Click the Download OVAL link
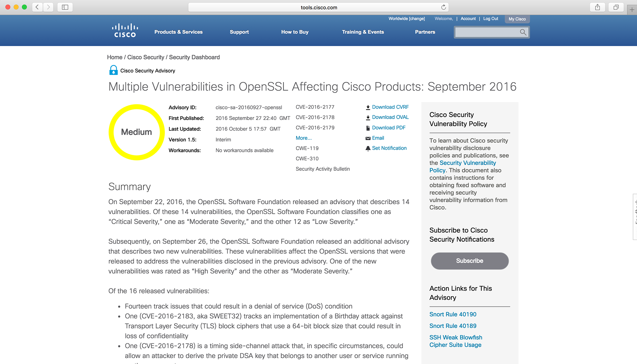Image resolution: width=637 pixels, height=364 pixels. [x=390, y=117]
